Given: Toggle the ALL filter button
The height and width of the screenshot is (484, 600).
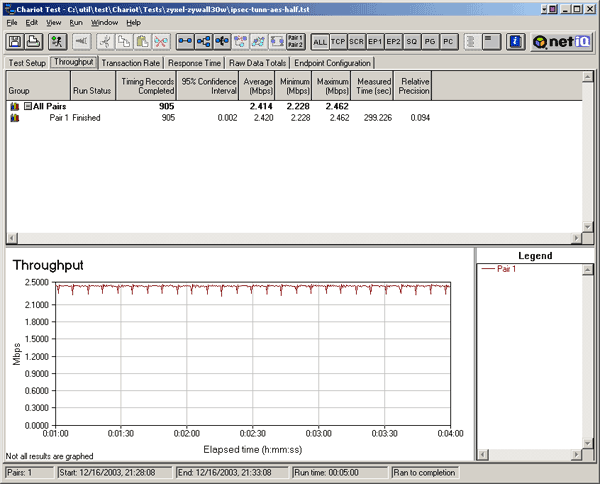Looking at the screenshot, I should point(320,41).
